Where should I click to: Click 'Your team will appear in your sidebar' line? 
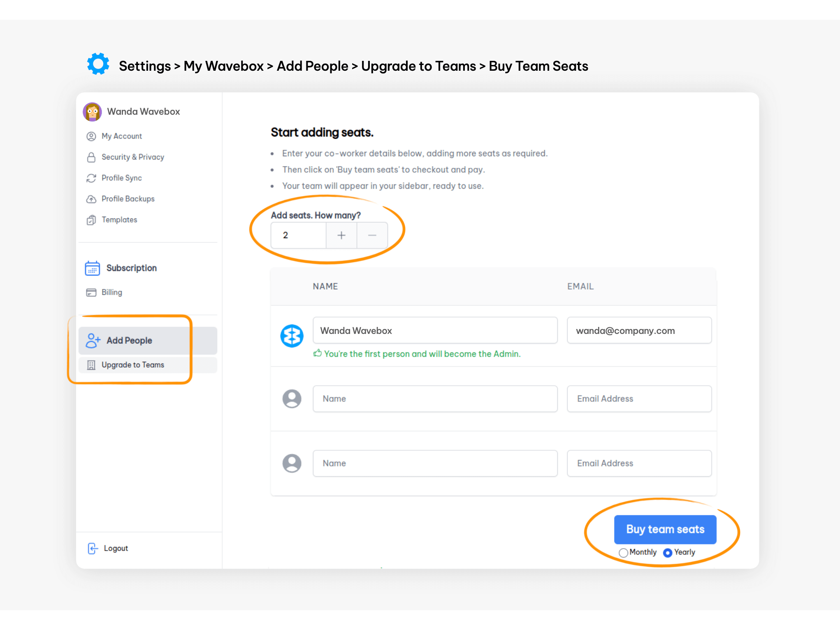click(x=383, y=186)
